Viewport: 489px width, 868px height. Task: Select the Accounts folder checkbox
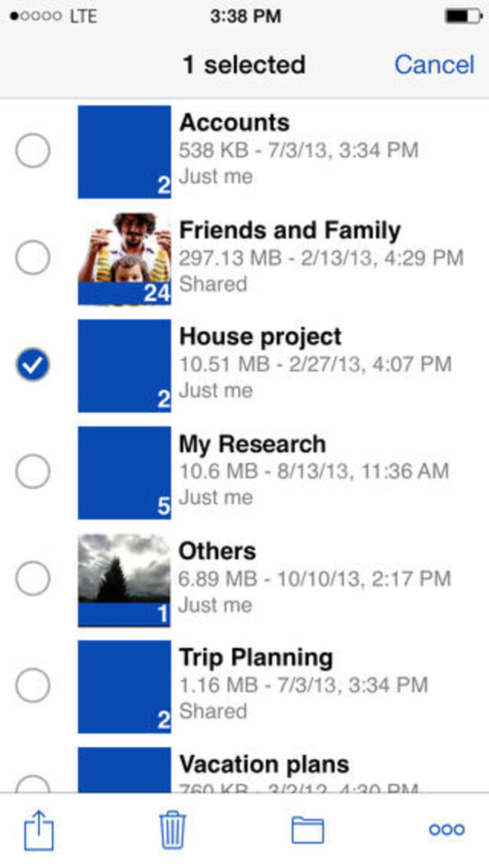coord(33,150)
